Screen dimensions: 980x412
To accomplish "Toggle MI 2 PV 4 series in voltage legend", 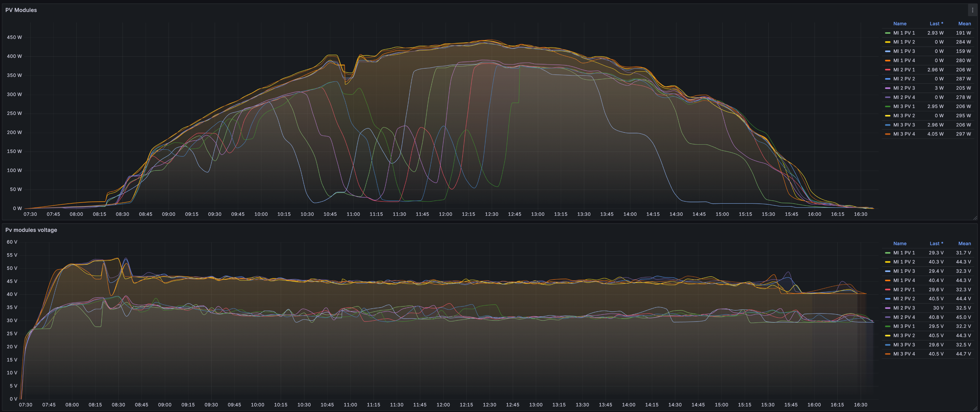I will coord(904,317).
